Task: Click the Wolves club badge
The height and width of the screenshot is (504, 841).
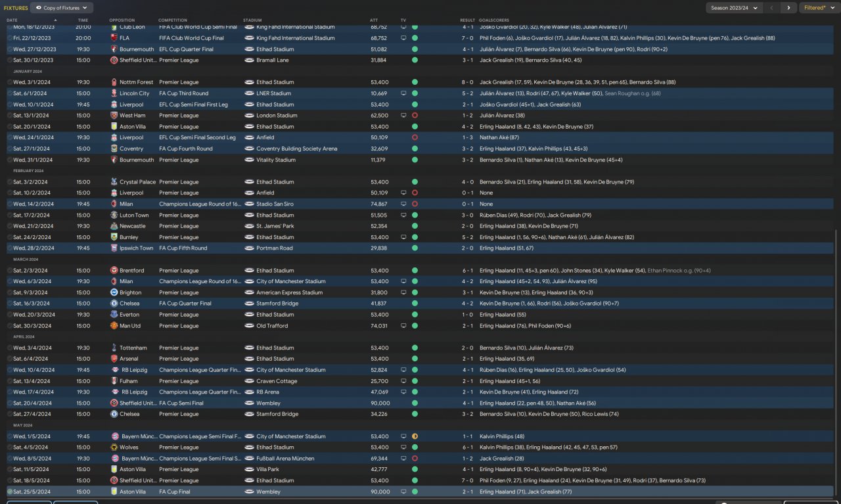Action: [114, 447]
